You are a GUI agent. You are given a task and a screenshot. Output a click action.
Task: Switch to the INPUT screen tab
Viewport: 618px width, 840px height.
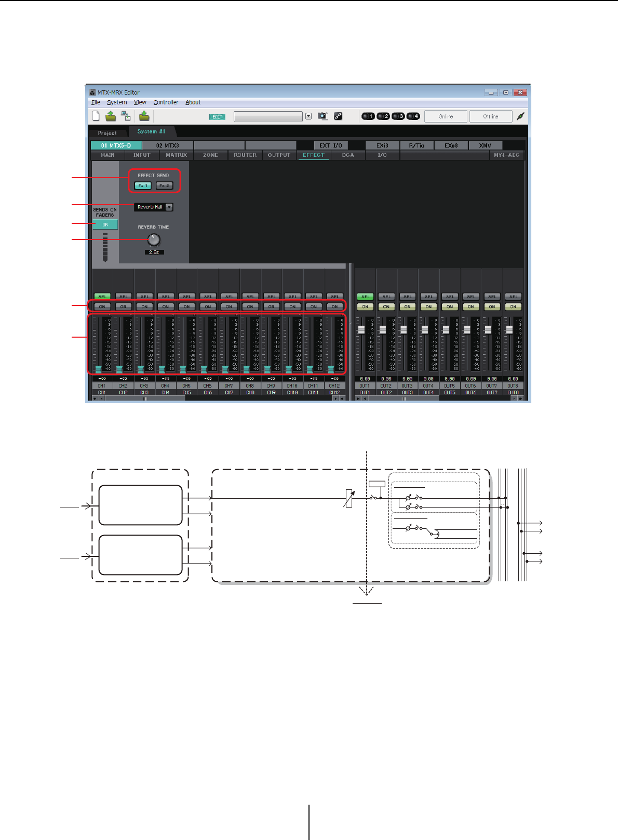click(142, 155)
